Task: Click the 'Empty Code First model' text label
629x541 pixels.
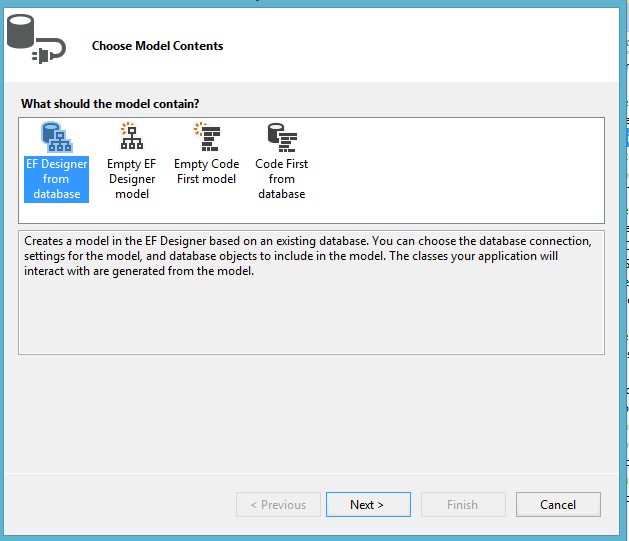Action: click(x=207, y=171)
